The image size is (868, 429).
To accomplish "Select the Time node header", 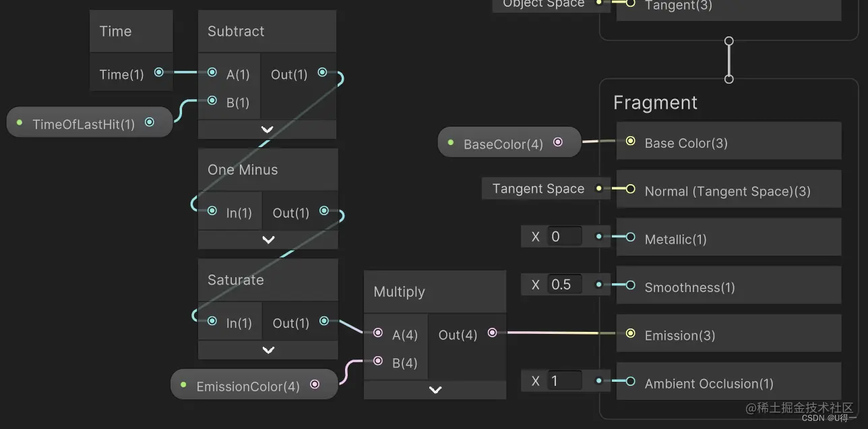I will coord(131,31).
